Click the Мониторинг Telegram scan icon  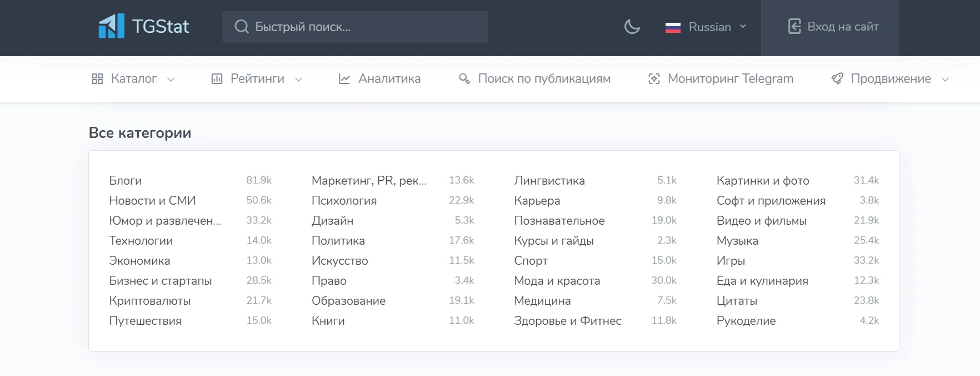tap(654, 79)
